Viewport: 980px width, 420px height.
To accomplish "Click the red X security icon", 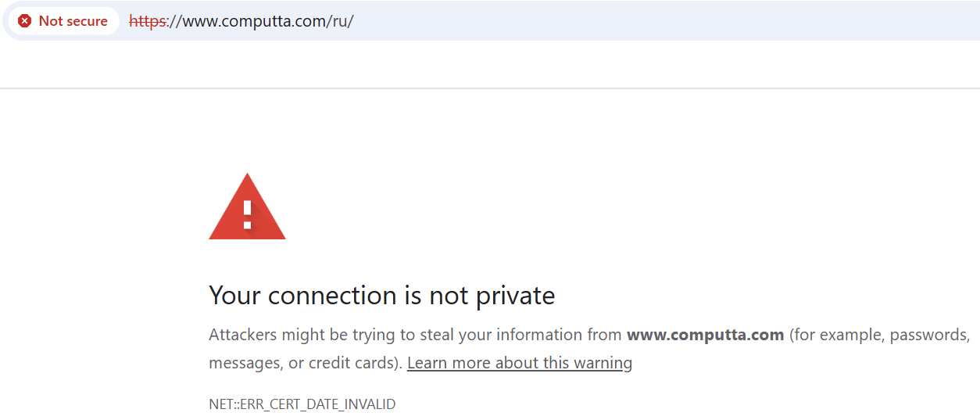I will point(25,21).
